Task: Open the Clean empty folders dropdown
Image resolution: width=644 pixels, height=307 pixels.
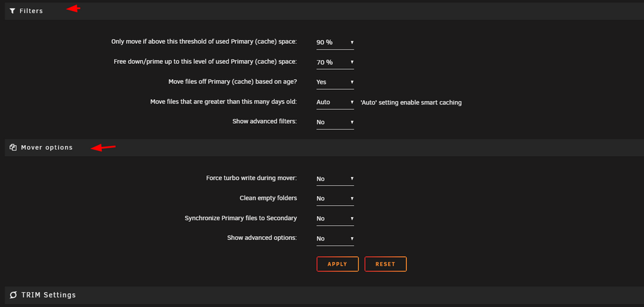Action: [335, 199]
